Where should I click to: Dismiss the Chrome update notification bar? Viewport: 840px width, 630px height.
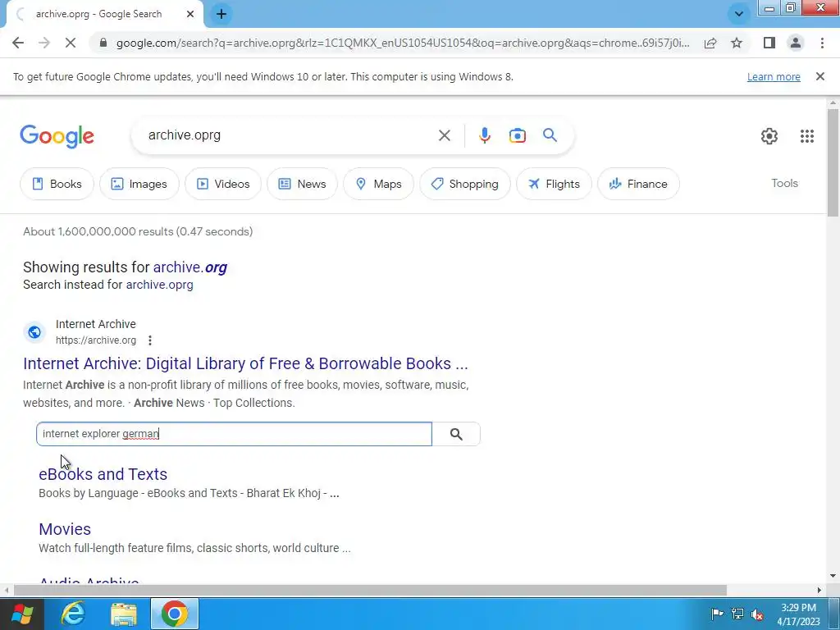820,76
